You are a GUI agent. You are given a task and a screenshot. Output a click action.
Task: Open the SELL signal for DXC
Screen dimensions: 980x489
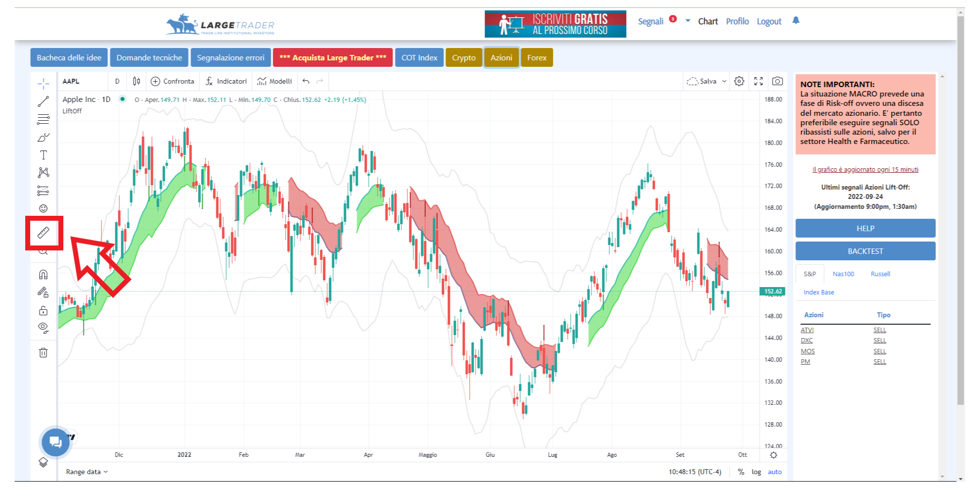[x=880, y=341]
